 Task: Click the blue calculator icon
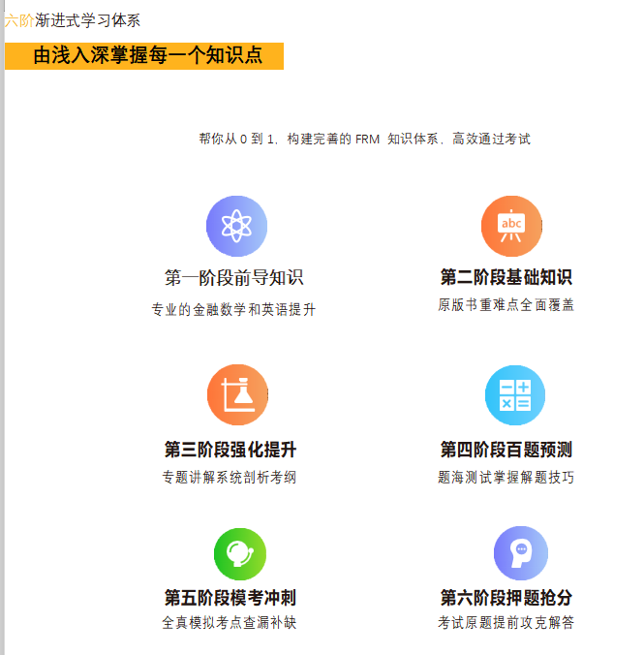coord(514,395)
